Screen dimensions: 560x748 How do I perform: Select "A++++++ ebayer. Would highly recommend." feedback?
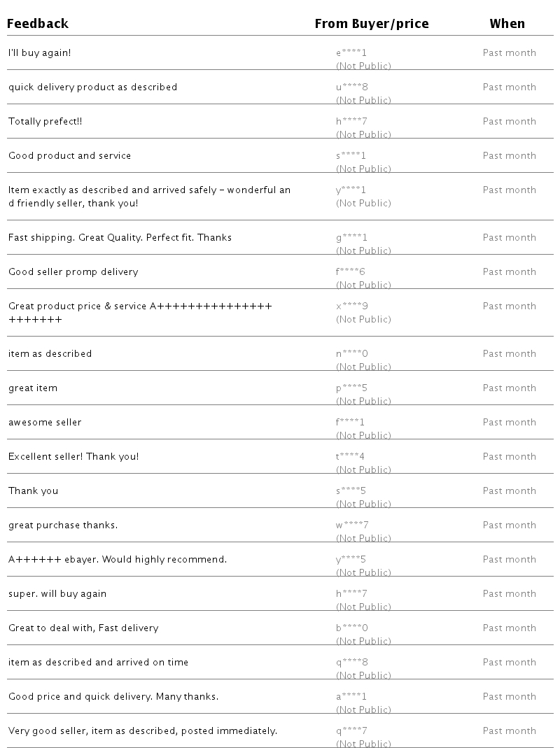coord(118,560)
